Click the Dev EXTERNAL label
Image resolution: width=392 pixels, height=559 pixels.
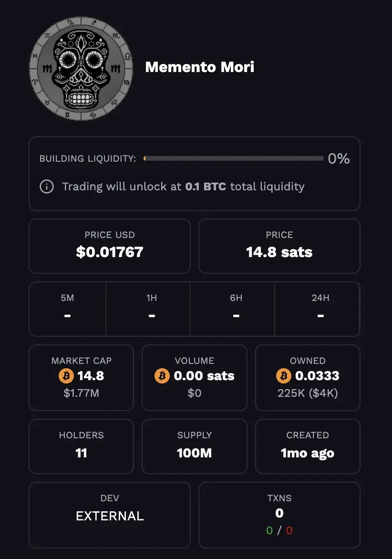click(x=110, y=515)
